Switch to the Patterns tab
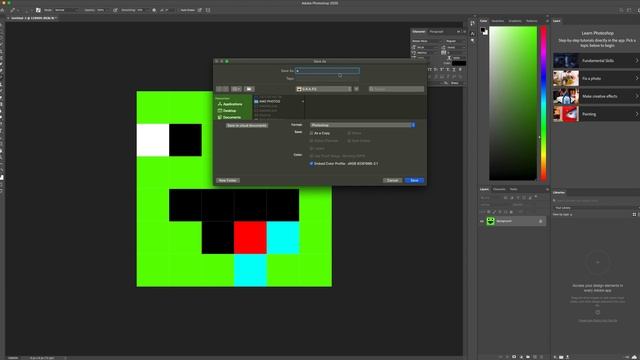 (531, 21)
